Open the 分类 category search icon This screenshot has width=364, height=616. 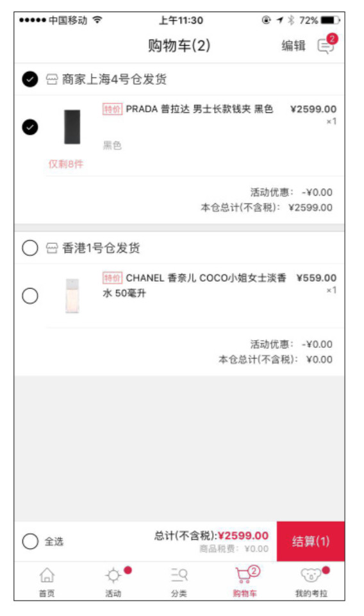click(x=179, y=575)
